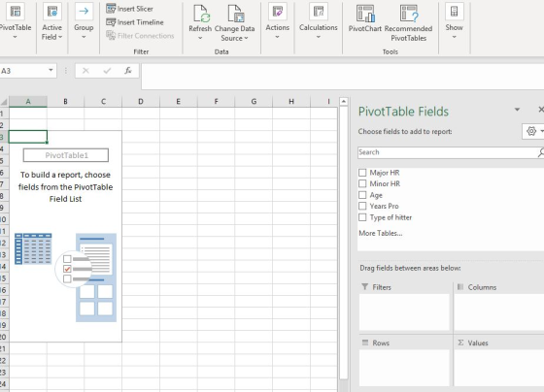Click the Rows area box
This screenshot has width=544, height=392.
[404, 368]
